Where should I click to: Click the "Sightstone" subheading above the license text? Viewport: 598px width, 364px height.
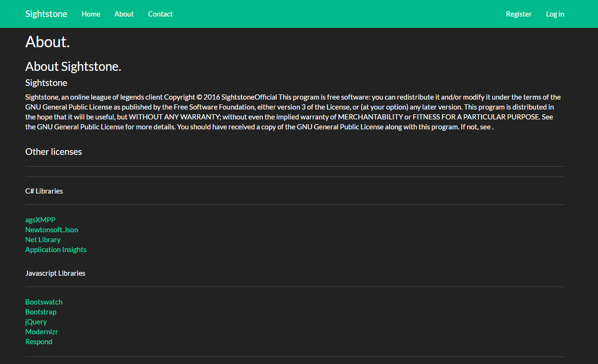click(x=46, y=83)
